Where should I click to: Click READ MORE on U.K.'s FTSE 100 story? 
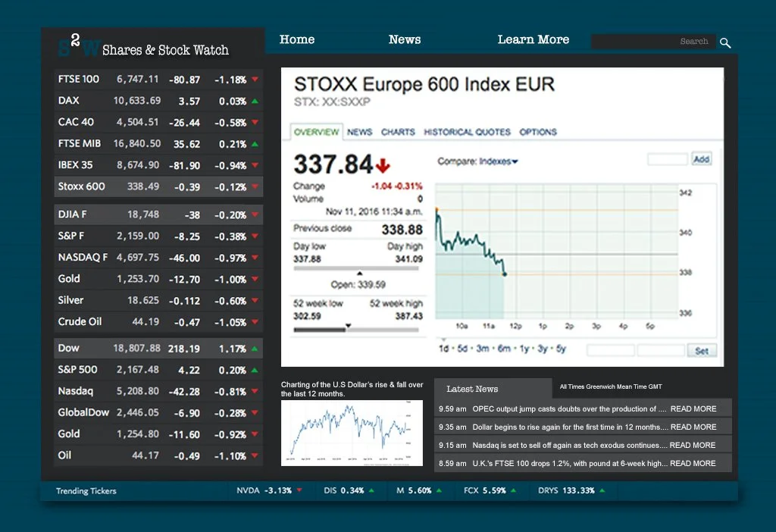pos(693,463)
